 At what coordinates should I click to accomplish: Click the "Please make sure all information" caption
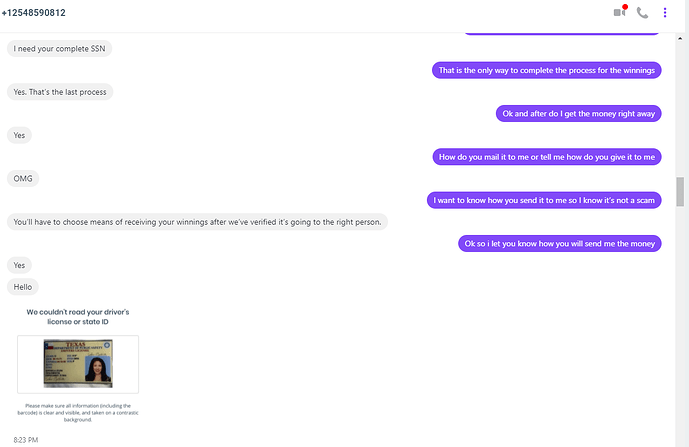tap(78, 413)
